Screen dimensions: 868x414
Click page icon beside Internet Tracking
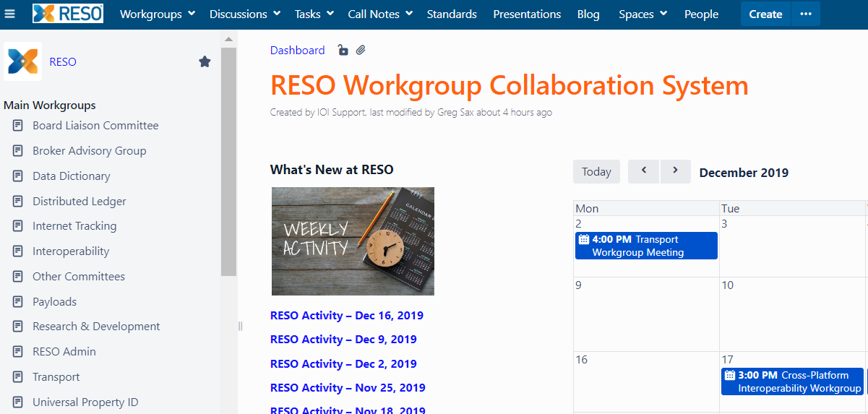click(x=18, y=226)
